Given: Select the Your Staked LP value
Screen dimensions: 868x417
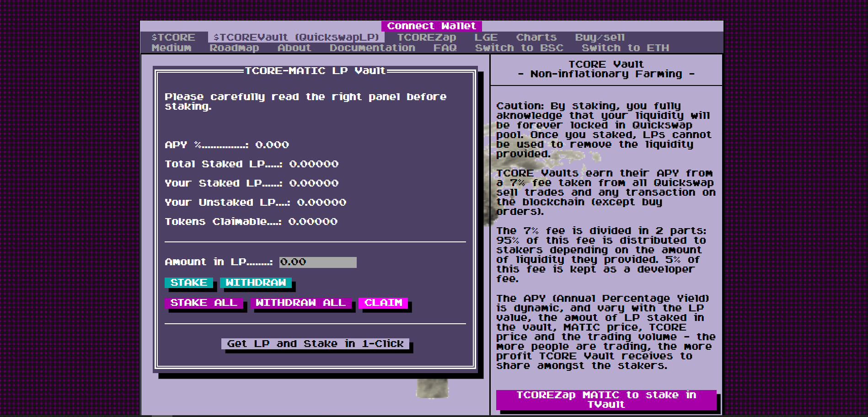Looking at the screenshot, I should [x=314, y=183].
